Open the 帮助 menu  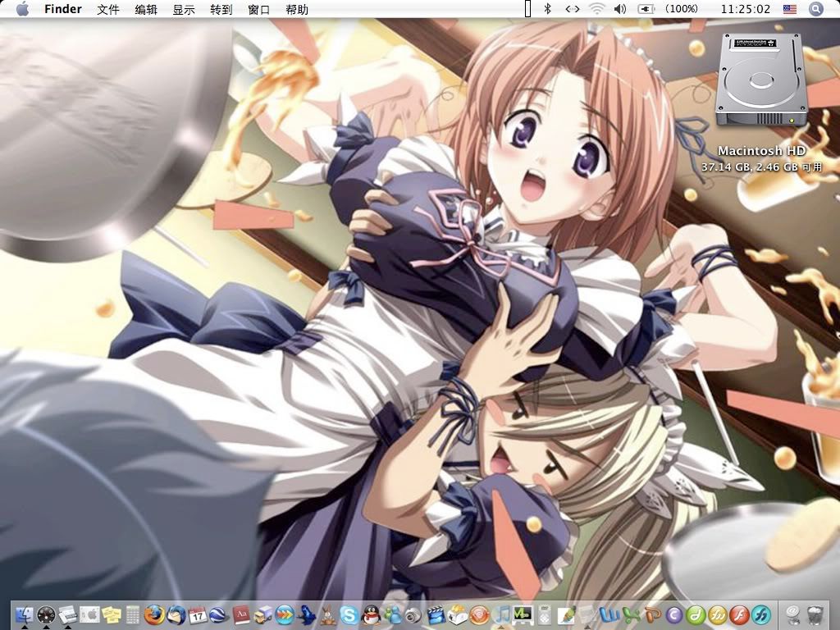(297, 9)
